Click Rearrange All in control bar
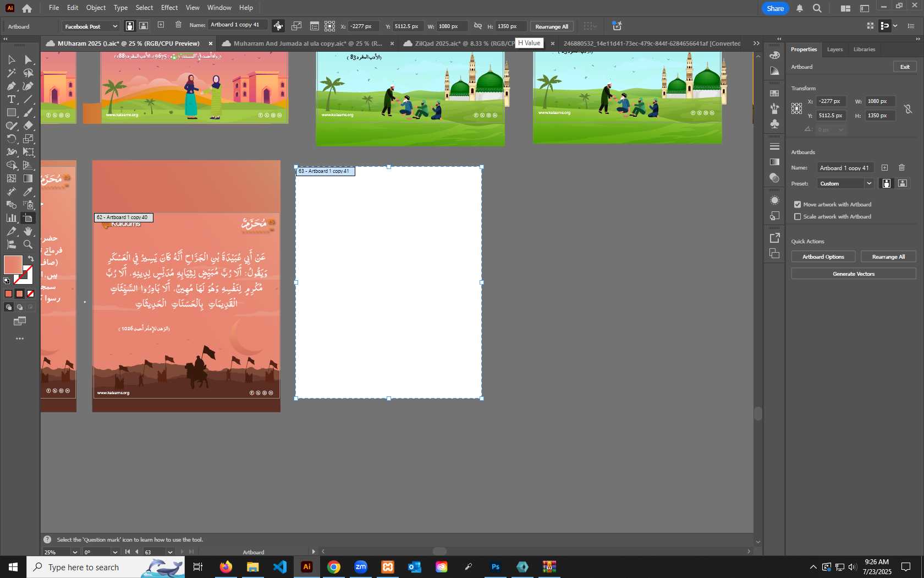The image size is (924, 578). point(552,26)
